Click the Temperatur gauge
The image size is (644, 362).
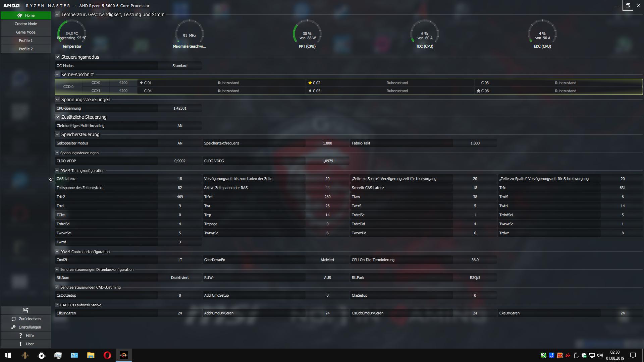72,34
